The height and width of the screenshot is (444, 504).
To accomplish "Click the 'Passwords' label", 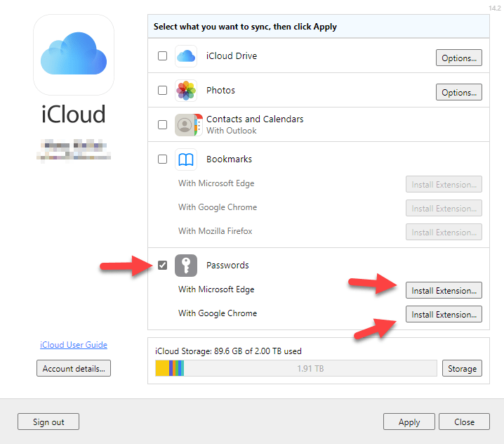I will click(227, 266).
